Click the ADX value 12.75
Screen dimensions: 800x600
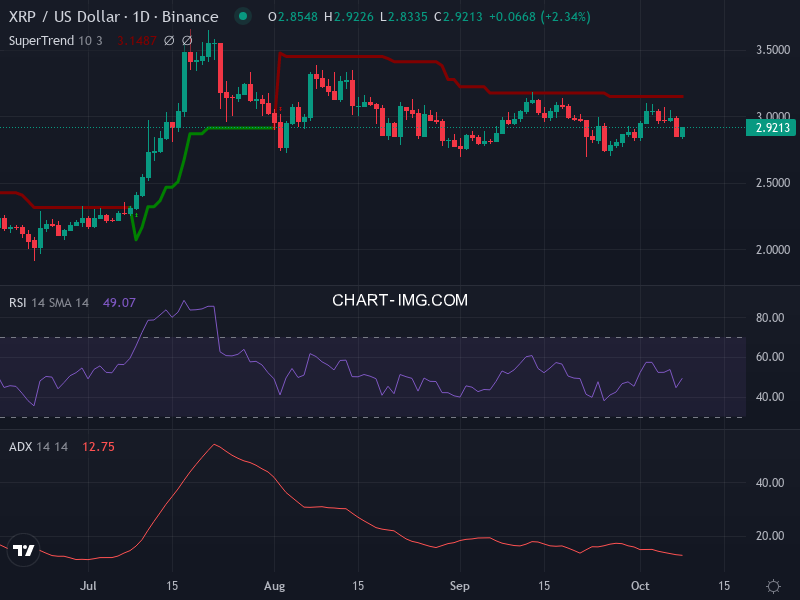(x=97, y=446)
